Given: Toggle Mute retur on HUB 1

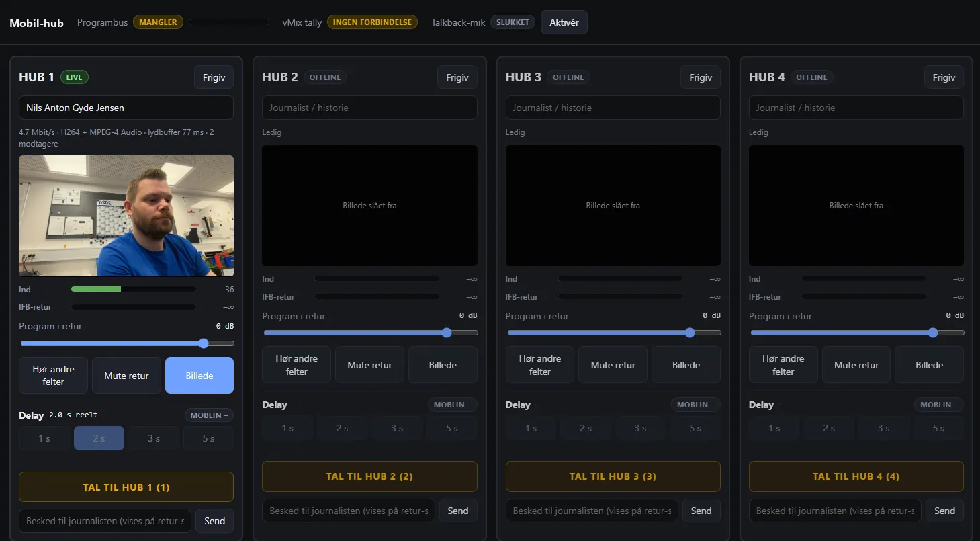Looking at the screenshot, I should pos(126,376).
